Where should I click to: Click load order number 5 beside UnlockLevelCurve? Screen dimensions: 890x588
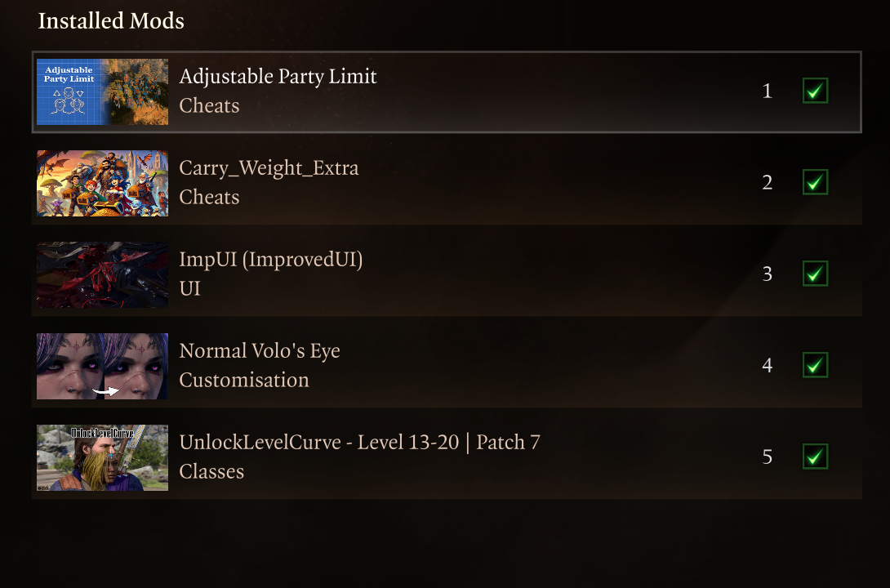click(x=767, y=457)
